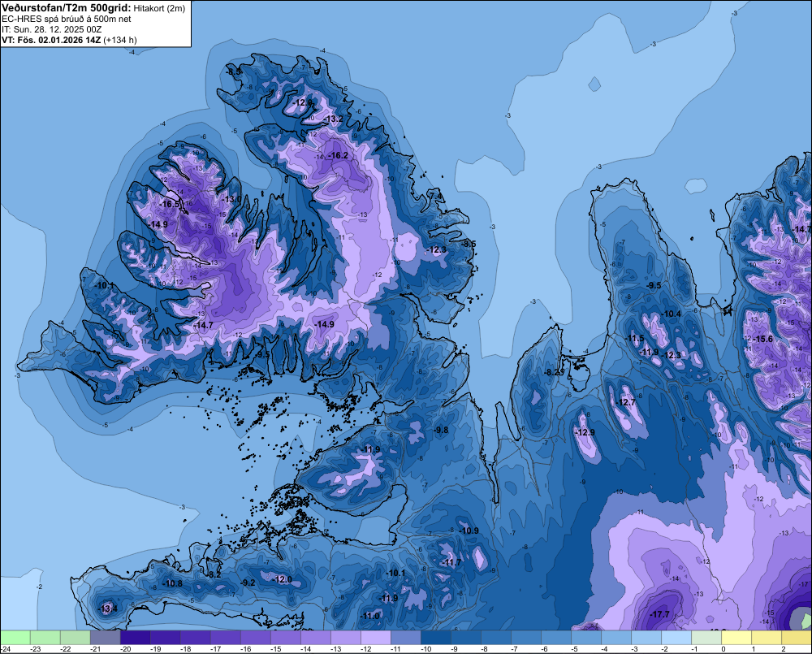This screenshot has width=812, height=654.
Task: Click the -13.2 temperature value
Action: tap(334, 119)
